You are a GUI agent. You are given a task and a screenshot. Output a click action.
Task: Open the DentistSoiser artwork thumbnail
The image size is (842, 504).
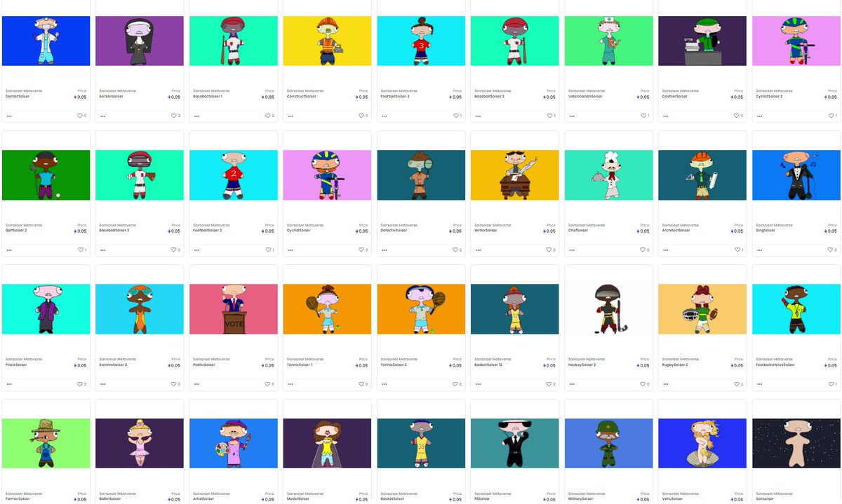tap(46, 41)
